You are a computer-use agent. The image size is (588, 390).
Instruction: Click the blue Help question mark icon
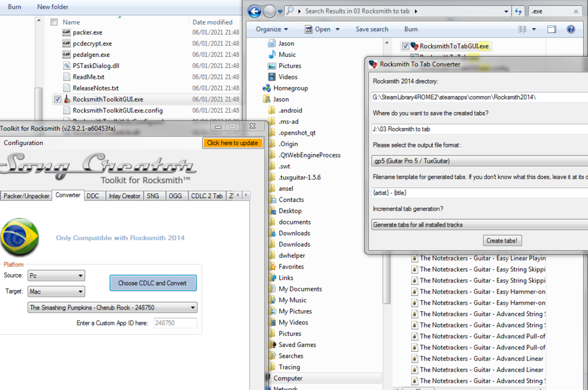click(570, 29)
